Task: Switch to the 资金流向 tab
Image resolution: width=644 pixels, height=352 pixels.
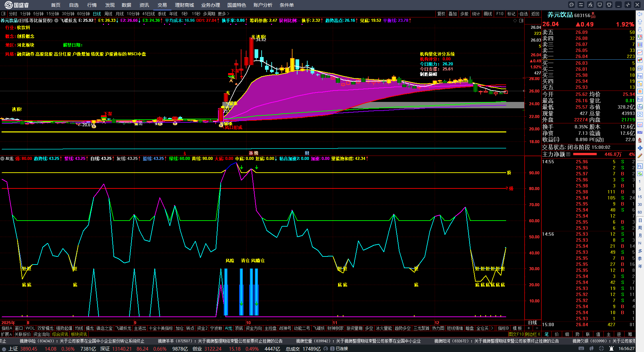Action: 41,334
